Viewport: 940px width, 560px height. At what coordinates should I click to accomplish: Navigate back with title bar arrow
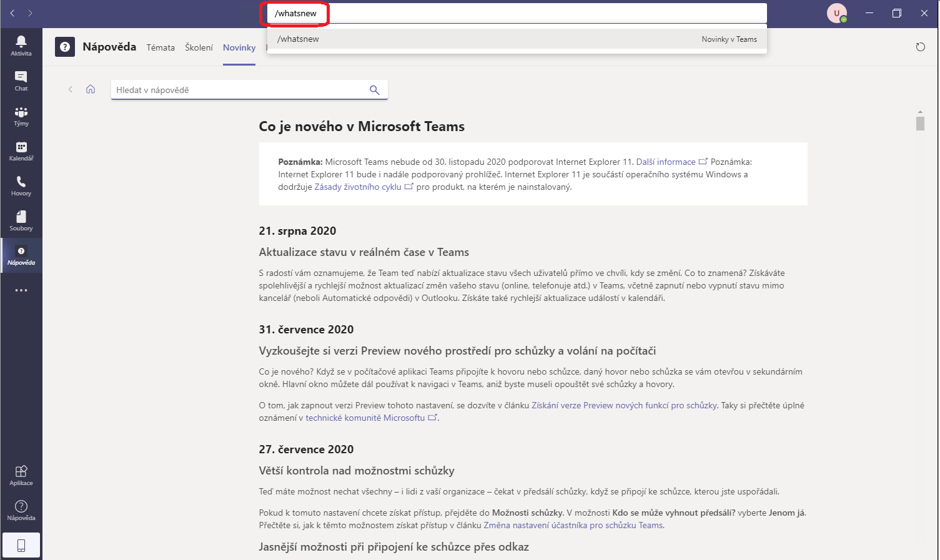point(12,13)
